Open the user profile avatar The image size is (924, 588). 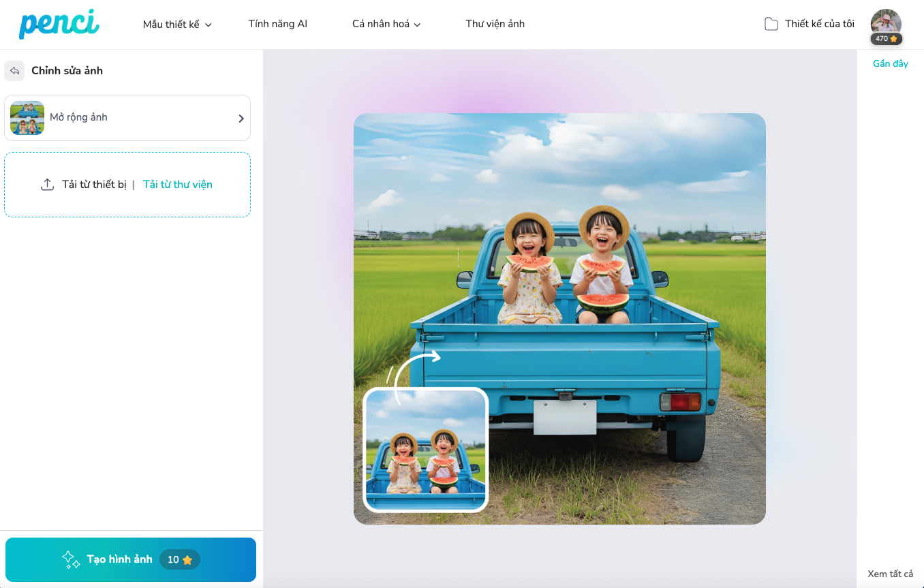[886, 21]
